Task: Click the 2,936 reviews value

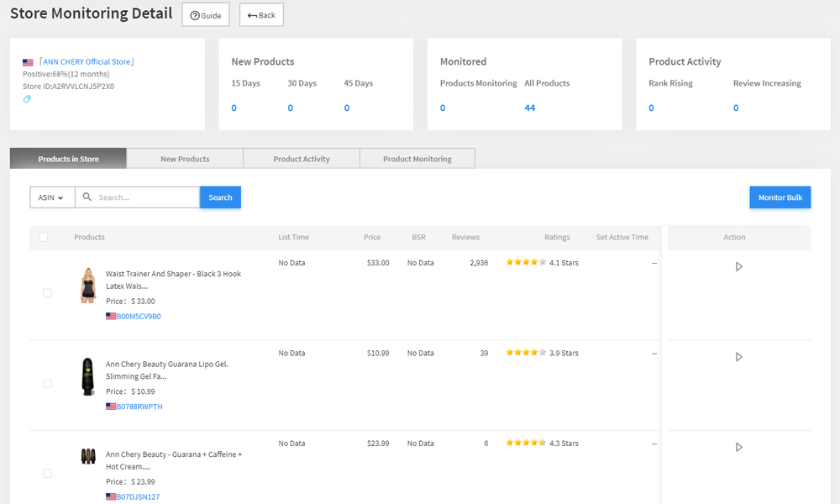Action: [479, 263]
